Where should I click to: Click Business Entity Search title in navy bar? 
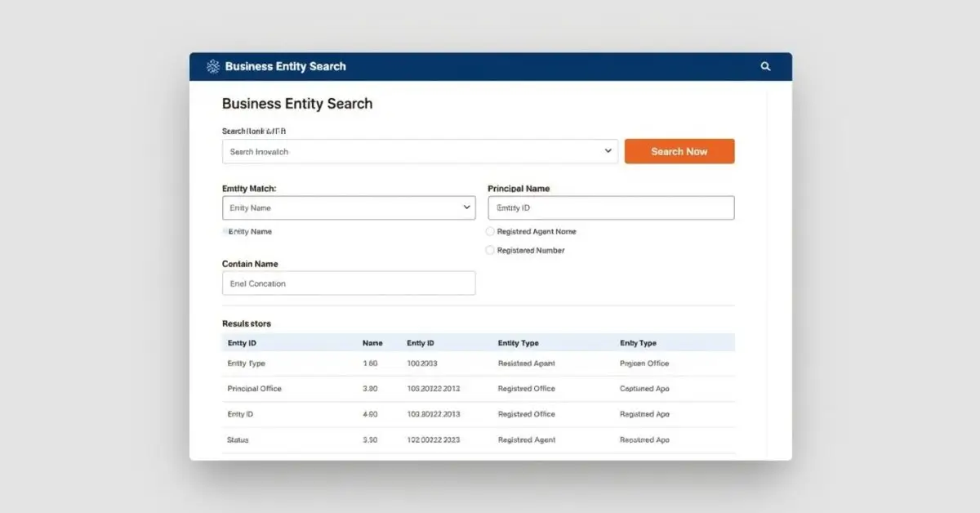(x=286, y=66)
